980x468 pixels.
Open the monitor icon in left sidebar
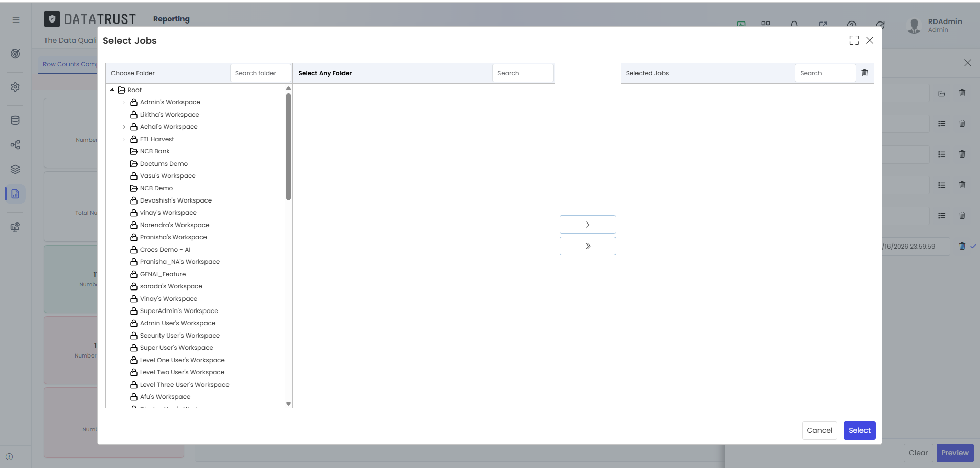(x=15, y=227)
